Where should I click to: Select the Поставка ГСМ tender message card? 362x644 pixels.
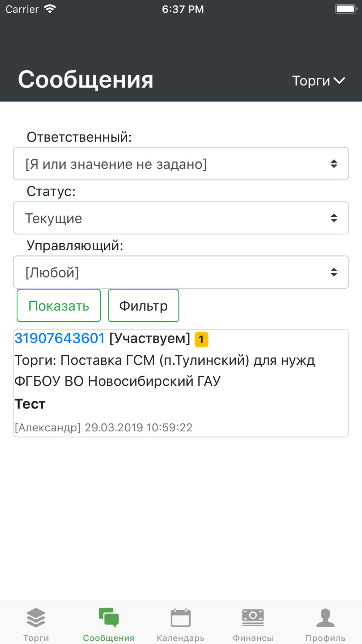[x=181, y=383]
